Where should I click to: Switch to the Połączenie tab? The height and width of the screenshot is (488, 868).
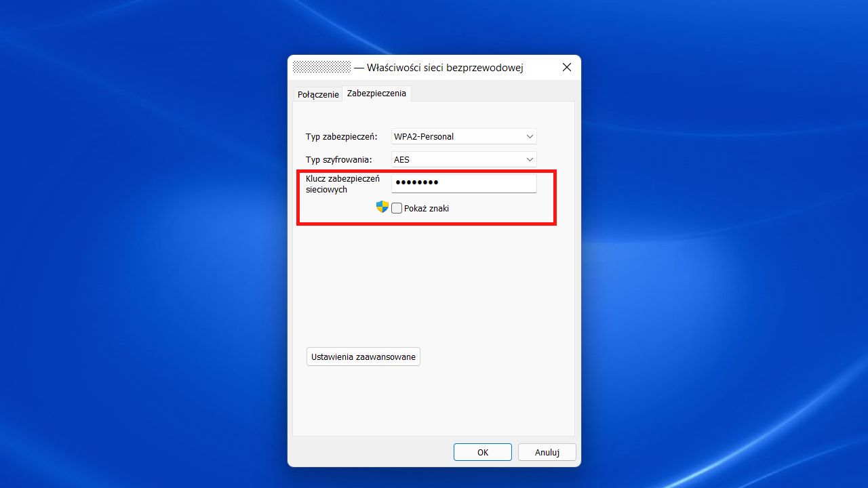[317, 94]
